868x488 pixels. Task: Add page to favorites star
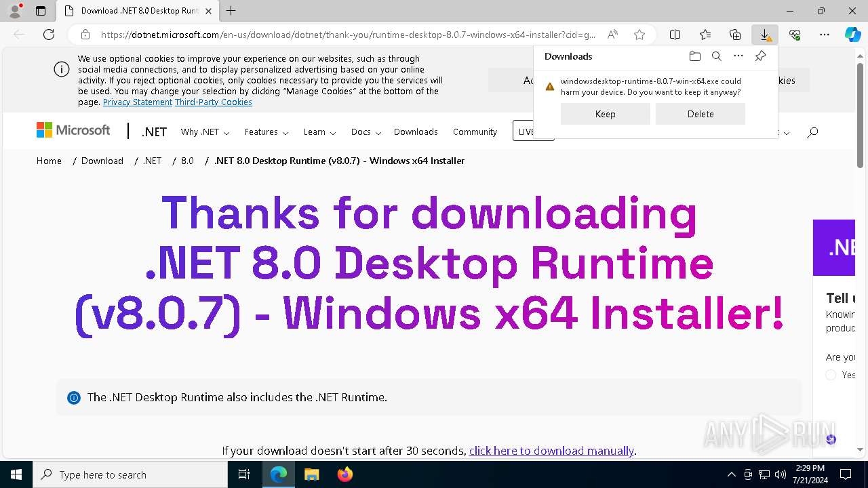pos(639,35)
